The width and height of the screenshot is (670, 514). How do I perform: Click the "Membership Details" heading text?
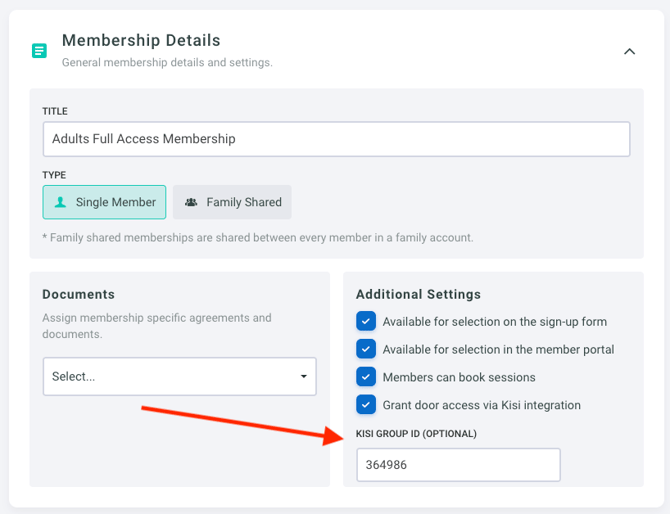[x=141, y=41]
